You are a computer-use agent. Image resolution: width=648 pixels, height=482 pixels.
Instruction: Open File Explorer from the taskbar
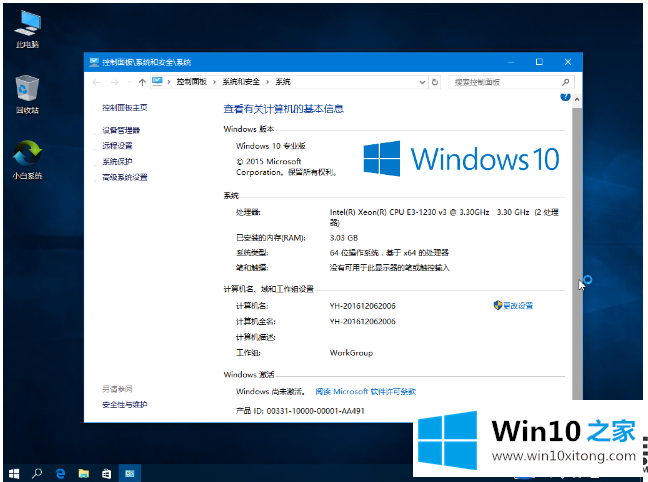(x=84, y=471)
